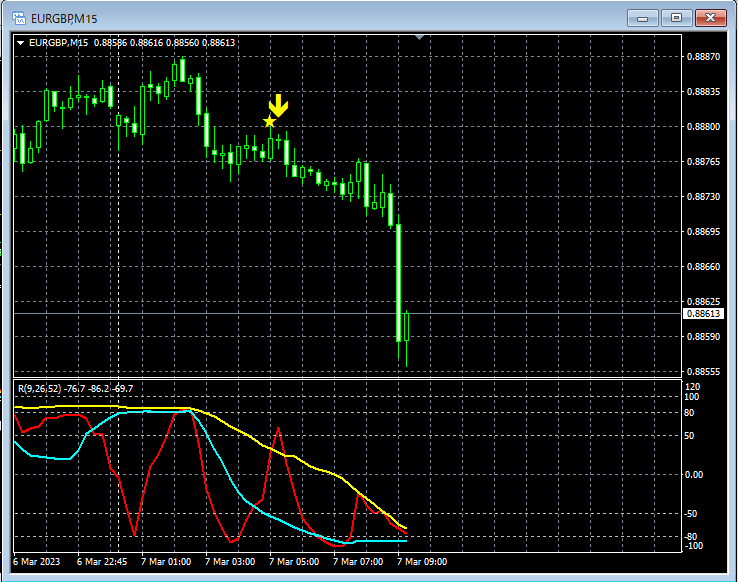
Task: Click the 0.88730 price scale label
Action: (704, 197)
